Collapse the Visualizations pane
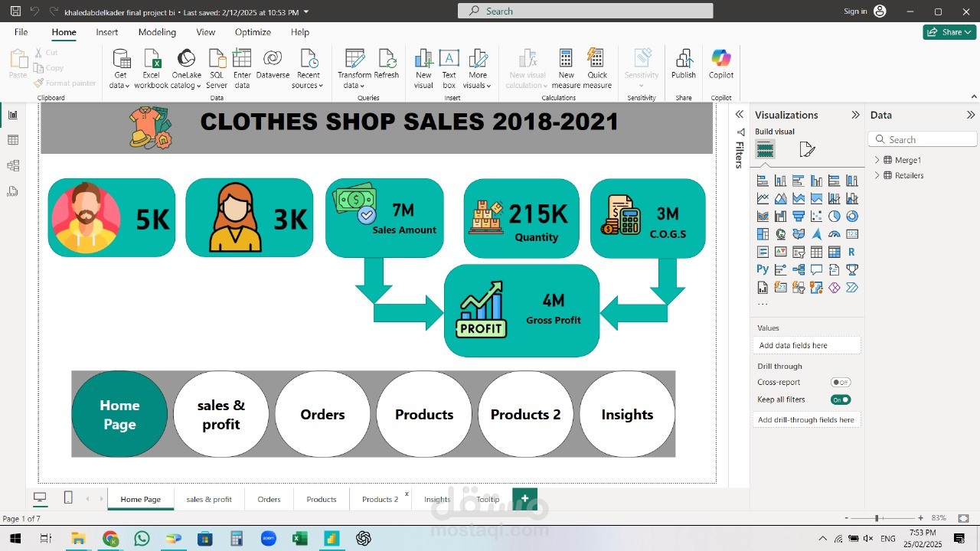This screenshot has width=980, height=551. pyautogui.click(x=855, y=115)
